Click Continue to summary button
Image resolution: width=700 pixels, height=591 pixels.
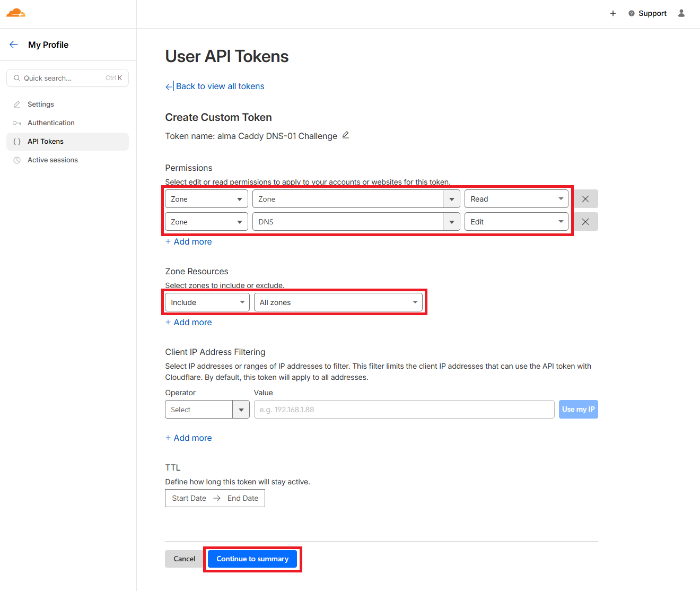(252, 559)
